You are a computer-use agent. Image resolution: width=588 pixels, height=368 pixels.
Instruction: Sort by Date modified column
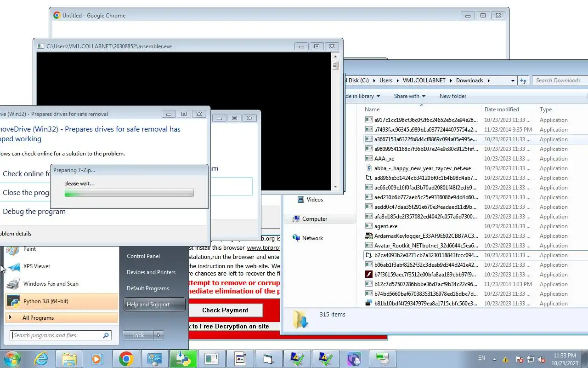(x=509, y=109)
